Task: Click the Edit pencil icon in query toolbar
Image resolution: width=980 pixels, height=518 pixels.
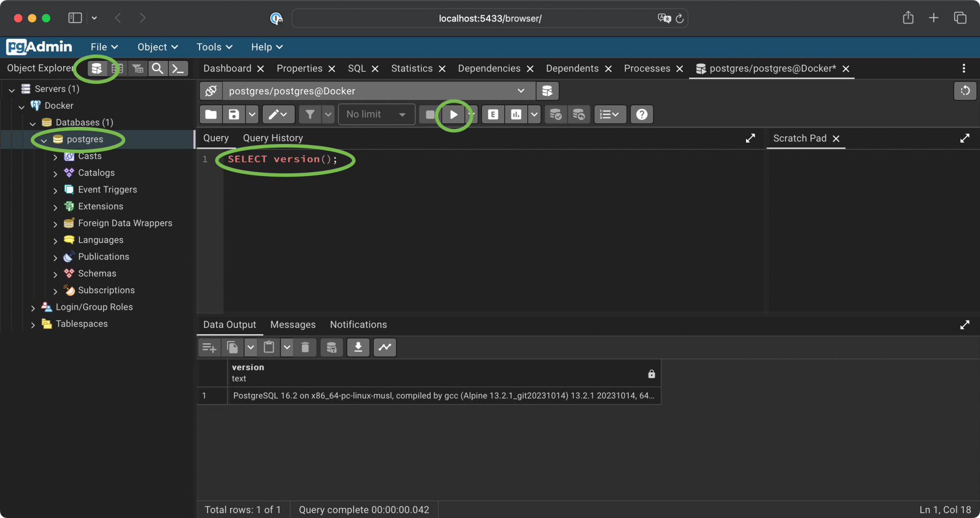Action: 278,114
